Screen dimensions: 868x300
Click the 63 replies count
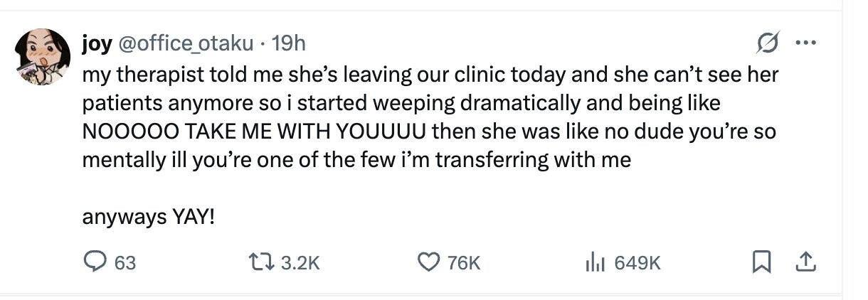[x=125, y=263]
